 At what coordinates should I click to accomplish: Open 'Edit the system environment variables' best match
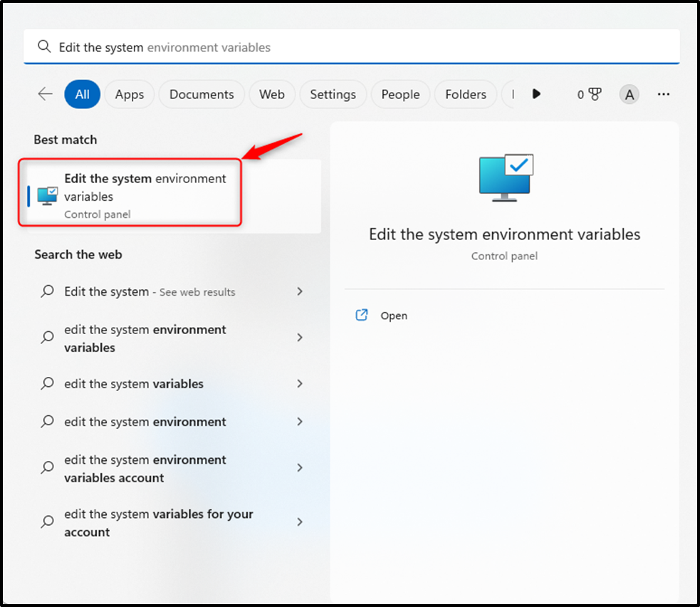click(x=145, y=187)
